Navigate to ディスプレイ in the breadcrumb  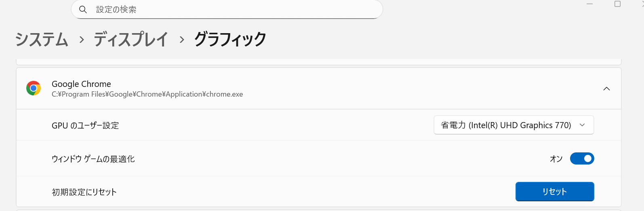click(131, 40)
